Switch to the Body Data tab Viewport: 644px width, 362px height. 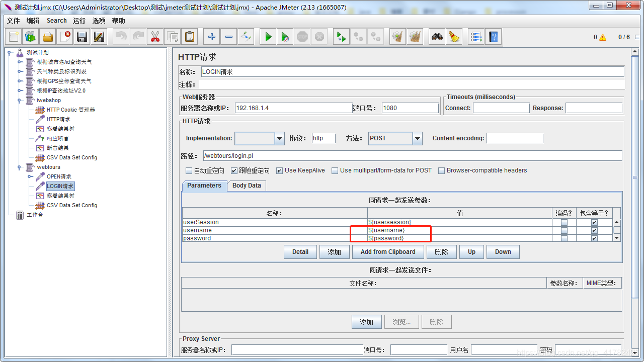click(x=247, y=186)
